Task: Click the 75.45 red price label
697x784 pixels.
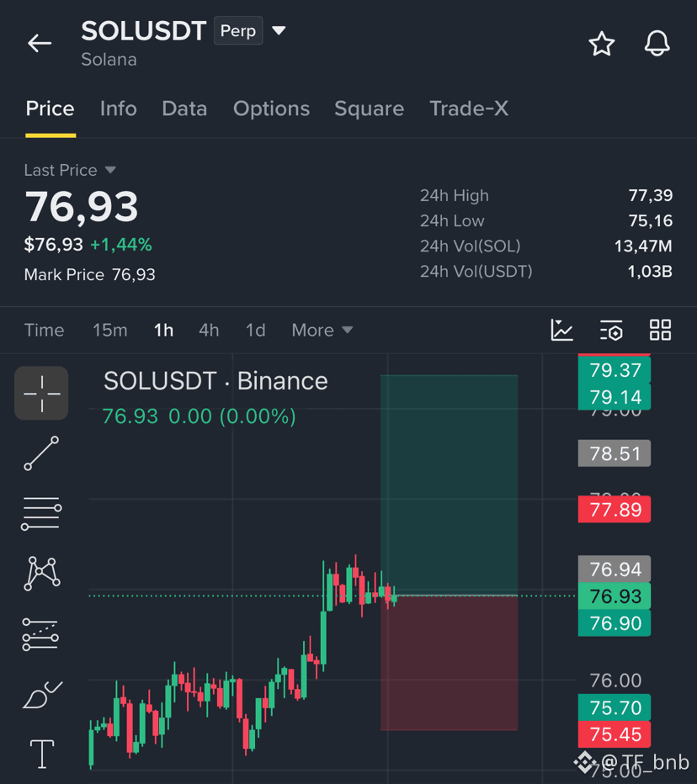Action: pos(615,734)
